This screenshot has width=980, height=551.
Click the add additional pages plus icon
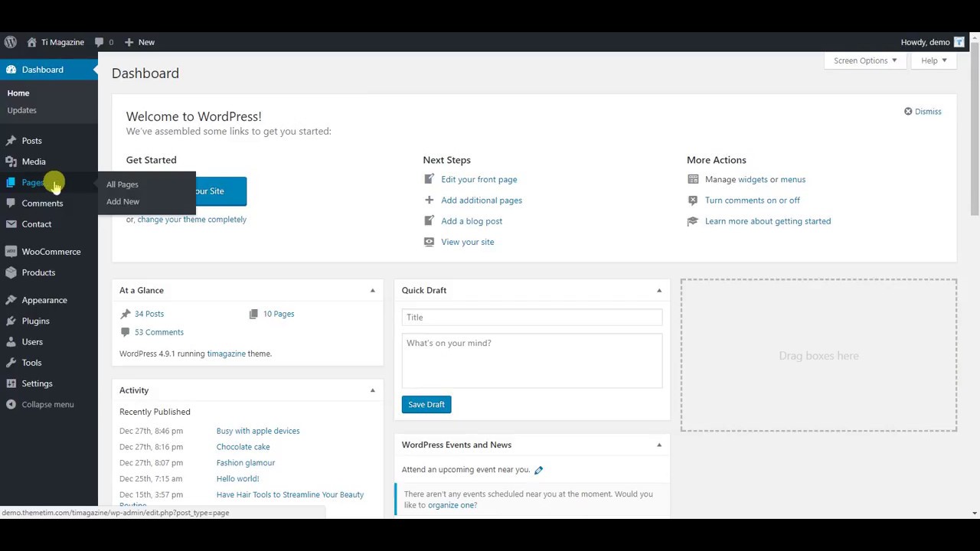coord(429,200)
